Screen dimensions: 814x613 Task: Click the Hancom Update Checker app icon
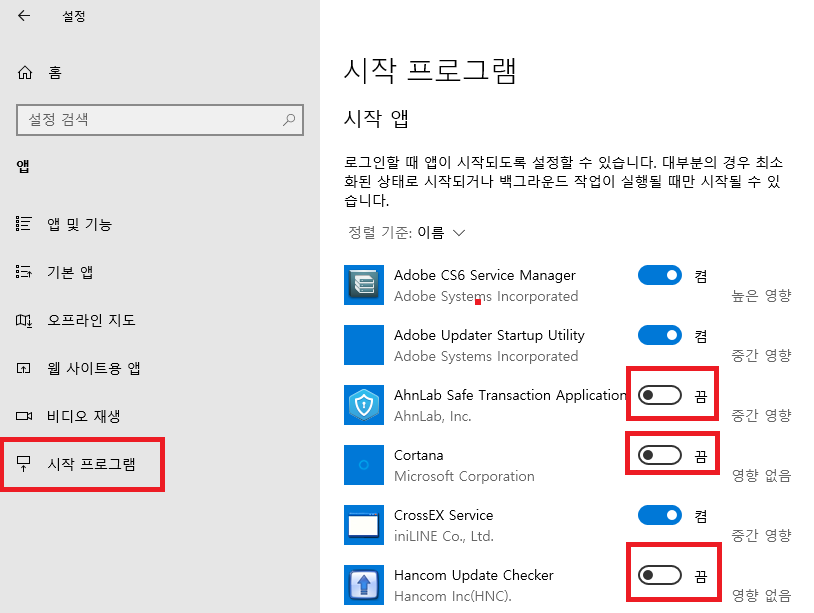tap(364, 585)
